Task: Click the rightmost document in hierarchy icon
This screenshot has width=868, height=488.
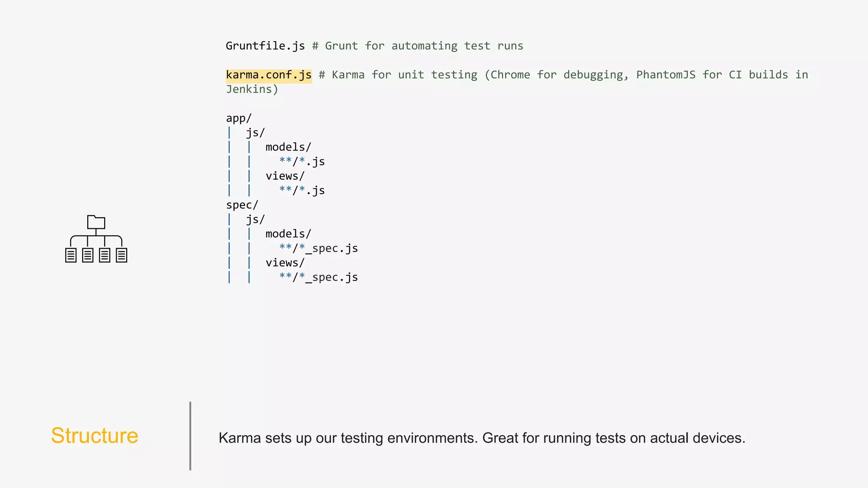Action: click(122, 255)
